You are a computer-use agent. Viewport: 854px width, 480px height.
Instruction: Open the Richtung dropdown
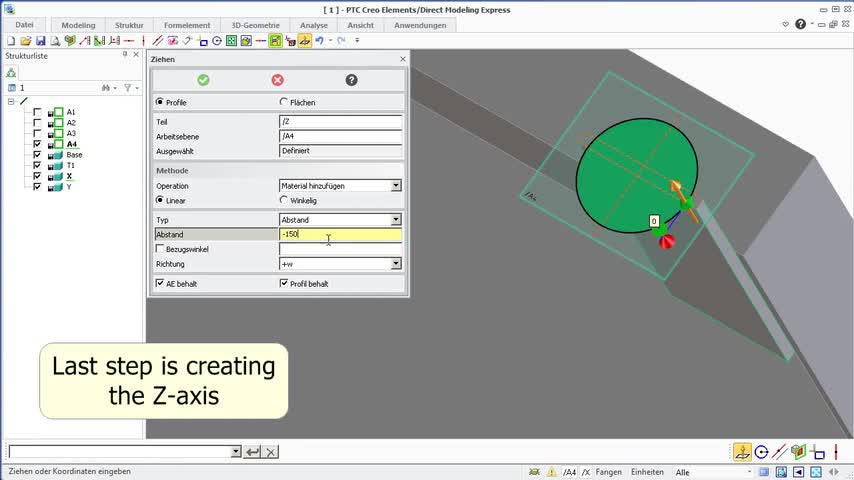coord(396,264)
